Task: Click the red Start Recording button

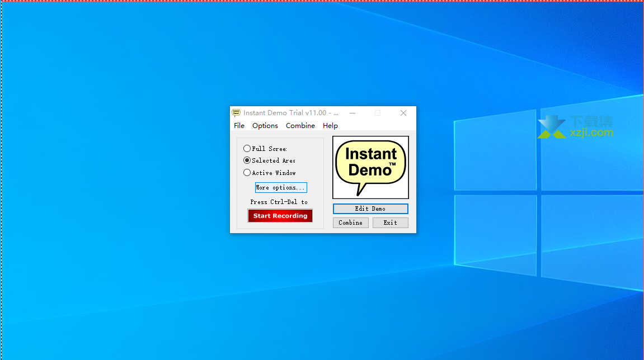Action: [280, 216]
